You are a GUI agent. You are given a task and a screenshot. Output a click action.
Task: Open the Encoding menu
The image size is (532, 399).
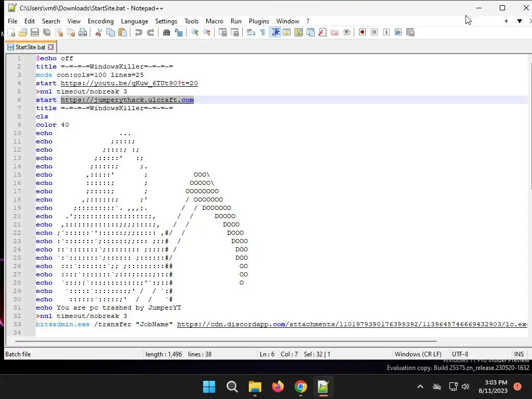[x=101, y=21]
